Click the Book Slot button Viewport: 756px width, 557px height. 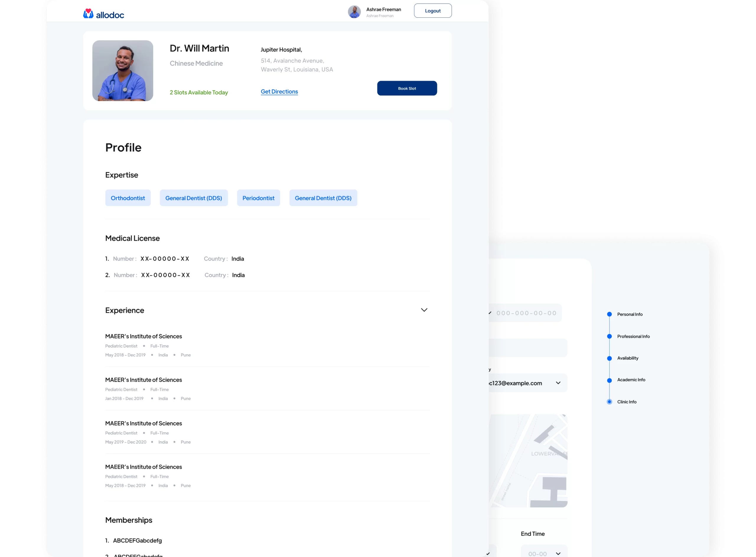point(407,88)
